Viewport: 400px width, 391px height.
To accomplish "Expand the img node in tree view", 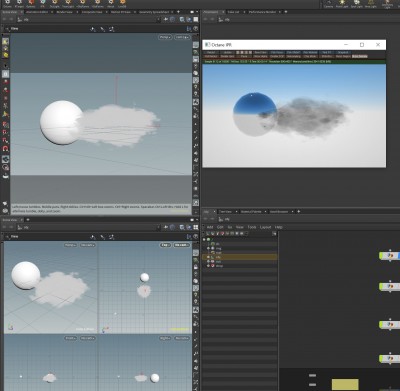I will (x=209, y=248).
